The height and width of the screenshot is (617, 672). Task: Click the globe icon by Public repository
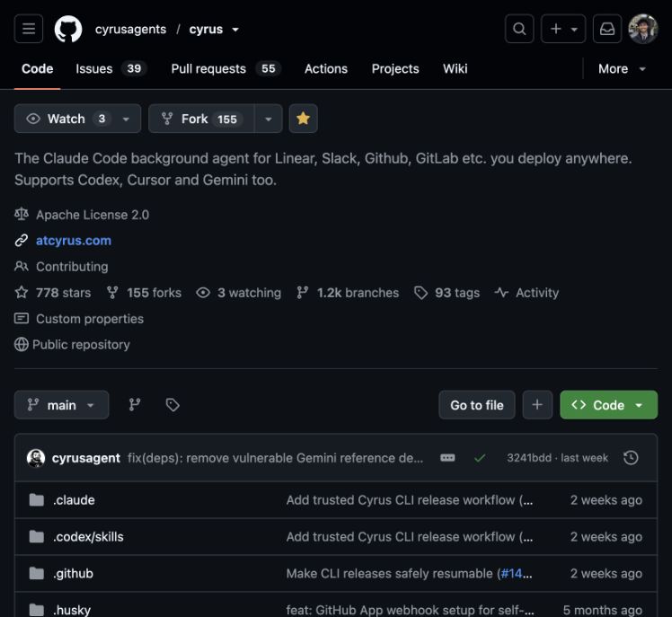click(22, 345)
